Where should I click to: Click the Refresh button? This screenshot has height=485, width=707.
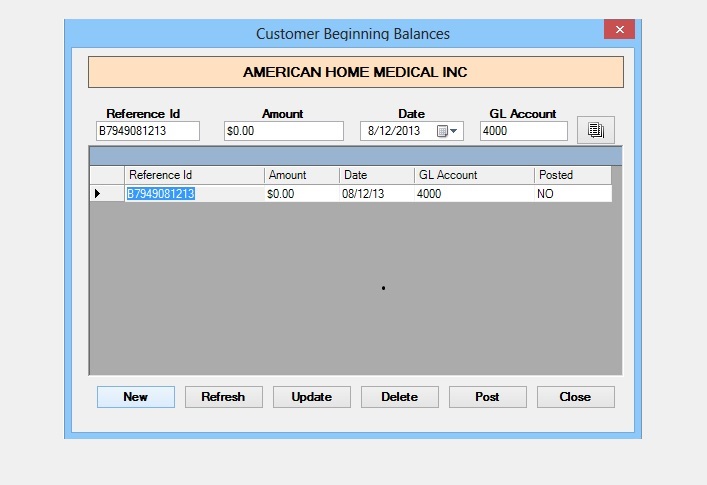[224, 397]
